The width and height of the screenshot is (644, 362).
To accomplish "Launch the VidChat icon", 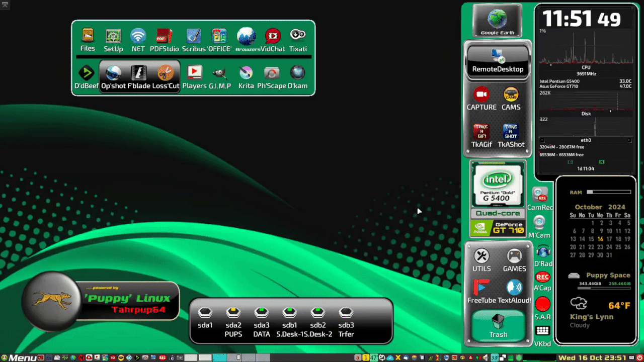I will tap(273, 36).
